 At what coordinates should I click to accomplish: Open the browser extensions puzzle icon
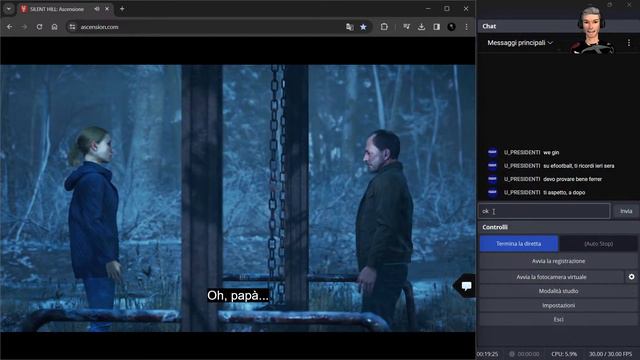(384, 27)
